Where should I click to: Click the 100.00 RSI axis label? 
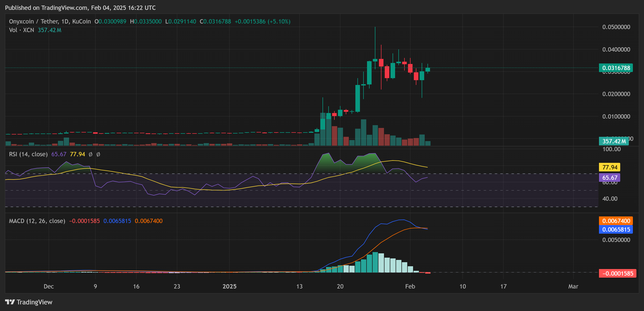click(611, 149)
